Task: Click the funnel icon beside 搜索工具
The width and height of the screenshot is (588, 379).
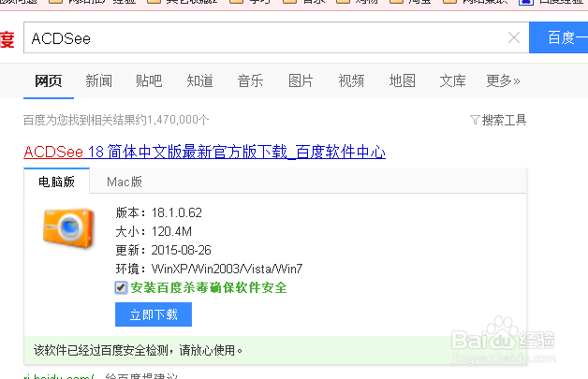Action: (x=475, y=120)
